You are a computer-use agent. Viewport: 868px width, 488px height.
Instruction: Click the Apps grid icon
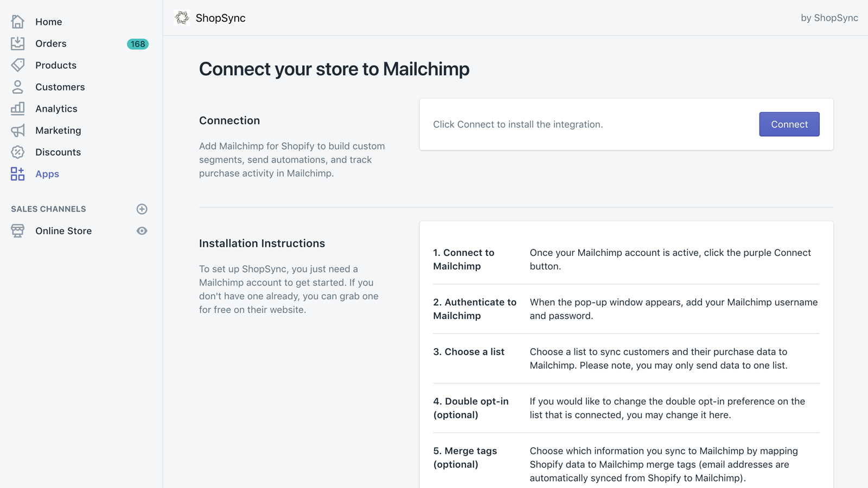[17, 174]
